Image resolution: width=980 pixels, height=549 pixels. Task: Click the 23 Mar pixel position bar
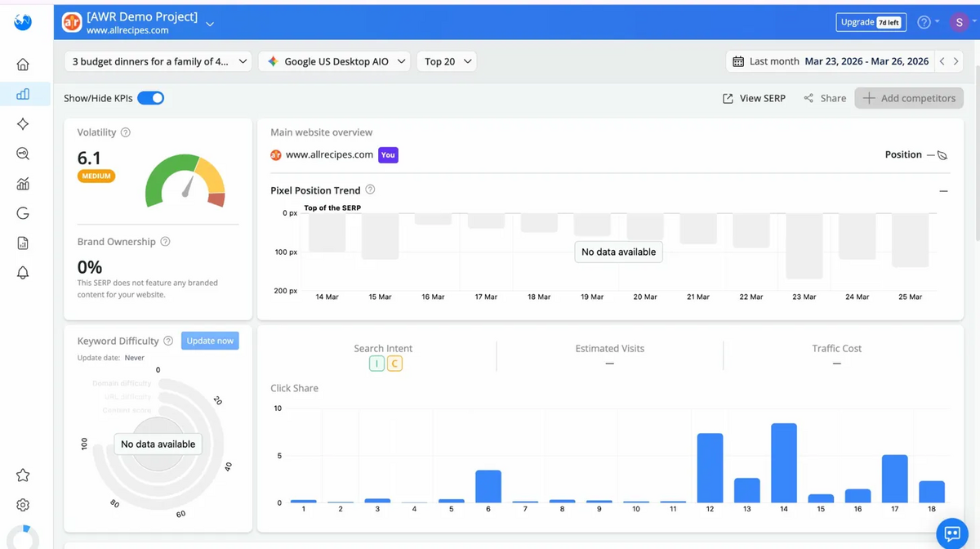coord(804,246)
